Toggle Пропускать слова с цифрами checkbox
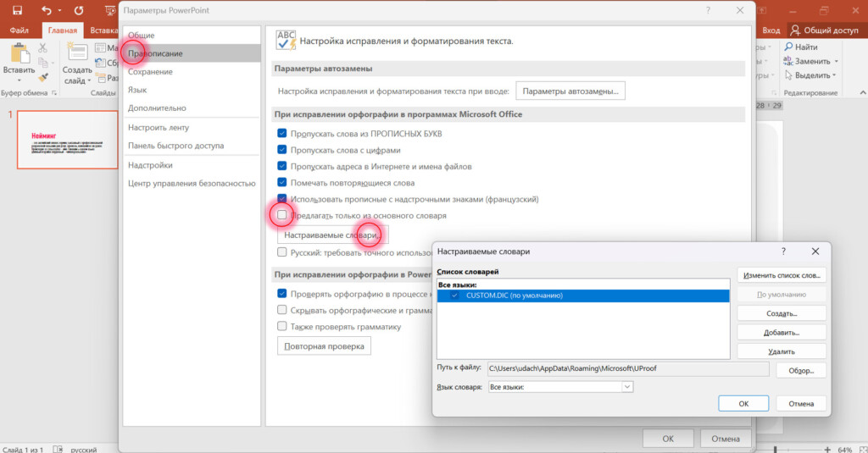This screenshot has width=868, height=453. click(x=281, y=150)
